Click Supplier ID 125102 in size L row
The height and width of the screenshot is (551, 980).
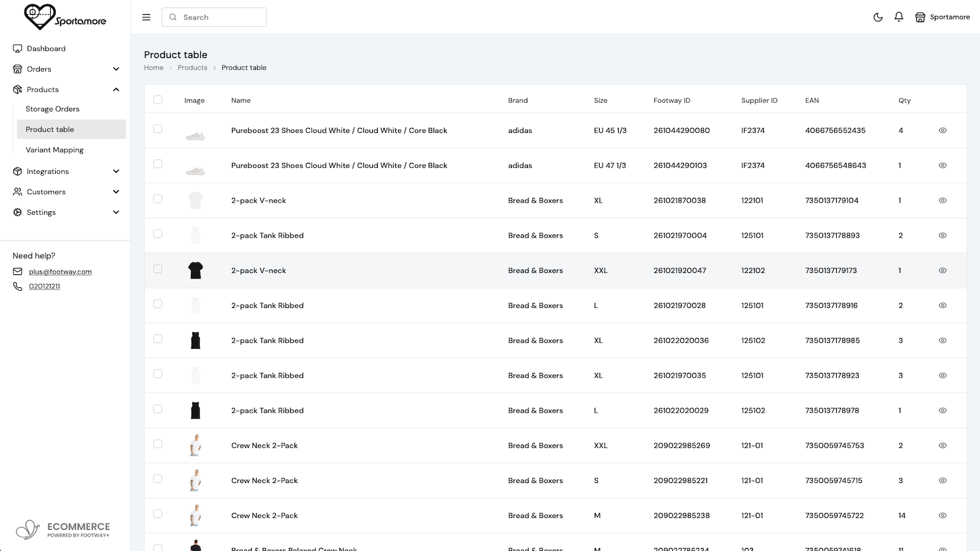pos(753,410)
